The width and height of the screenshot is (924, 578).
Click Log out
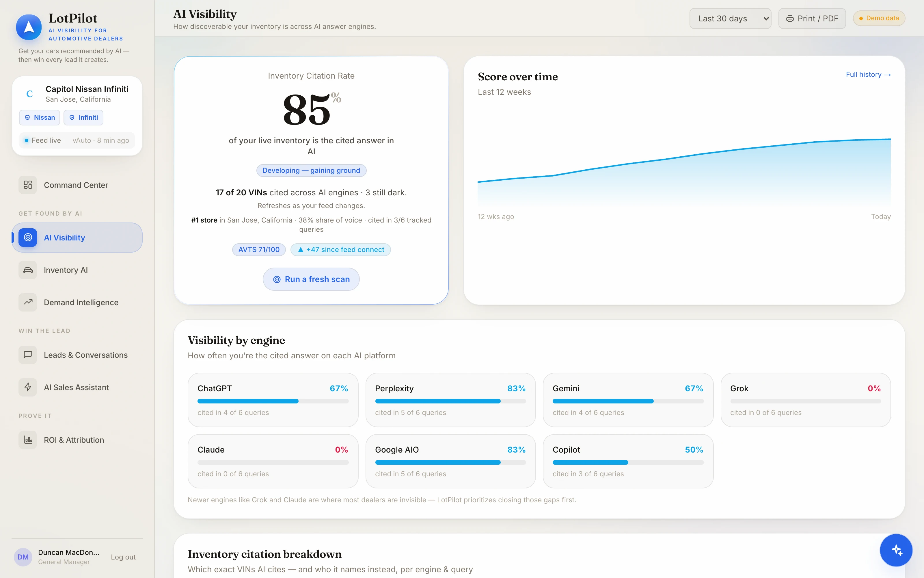point(123,557)
